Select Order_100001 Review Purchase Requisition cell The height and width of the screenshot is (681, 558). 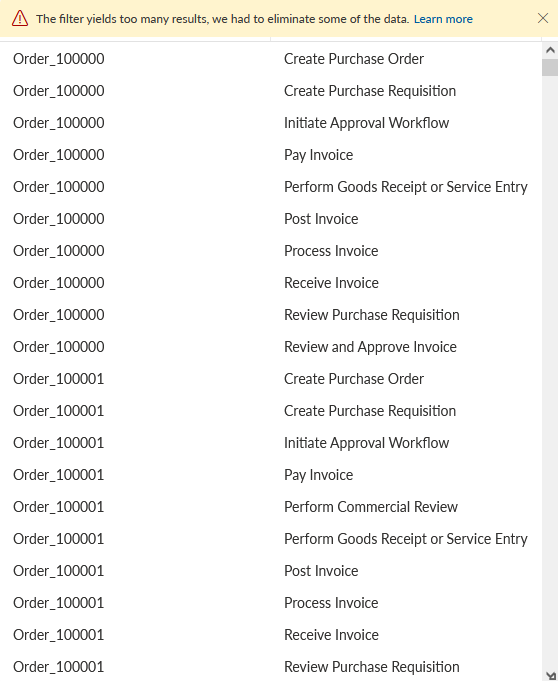(x=371, y=667)
